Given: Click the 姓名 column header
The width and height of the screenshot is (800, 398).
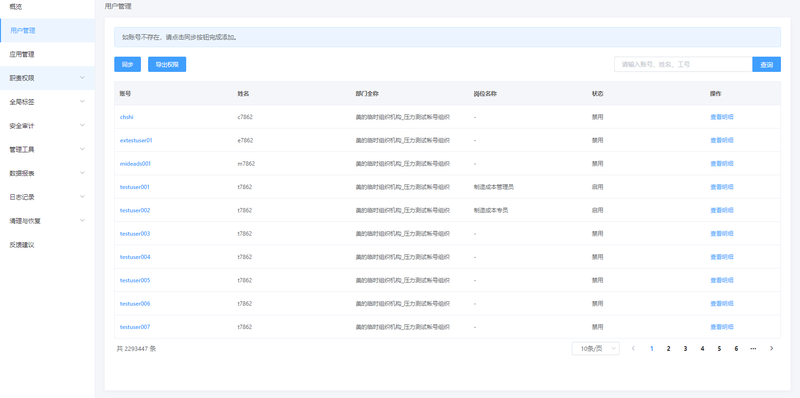Looking at the screenshot, I should click(243, 94).
